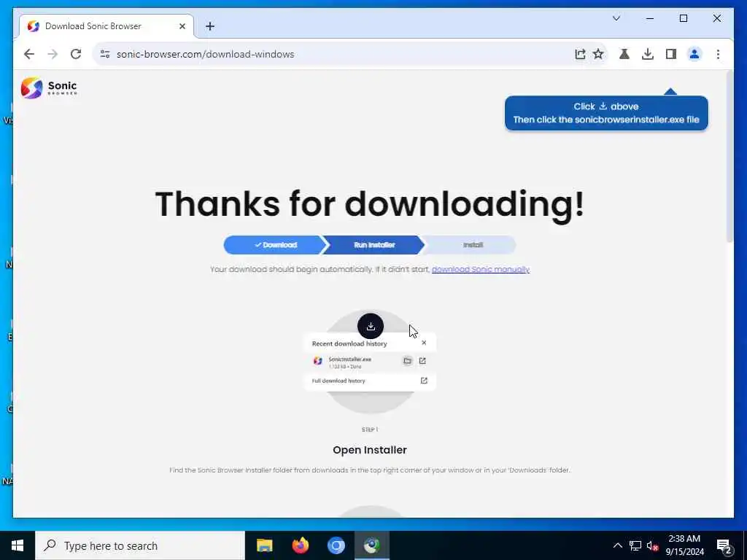
Task: Select the Download Sonic Browser tab
Action: 107,26
